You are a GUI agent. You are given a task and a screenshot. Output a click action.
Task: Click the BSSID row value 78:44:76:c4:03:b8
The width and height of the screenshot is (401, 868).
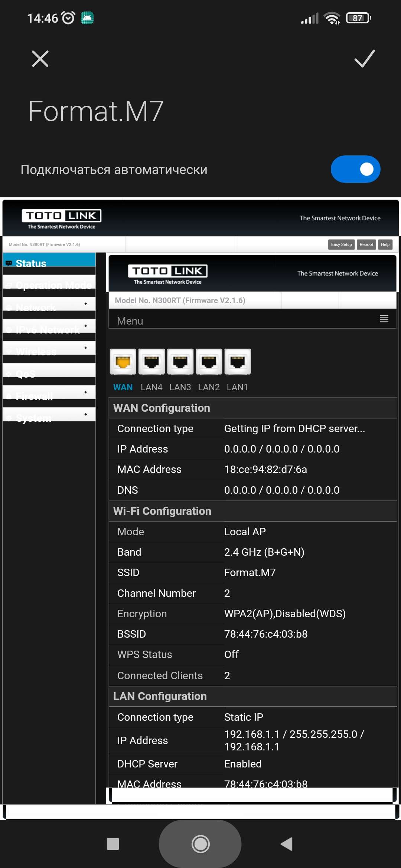click(266, 634)
